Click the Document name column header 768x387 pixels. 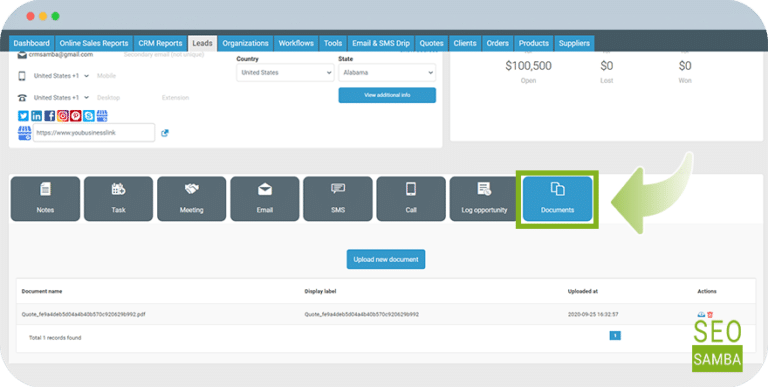(42, 291)
